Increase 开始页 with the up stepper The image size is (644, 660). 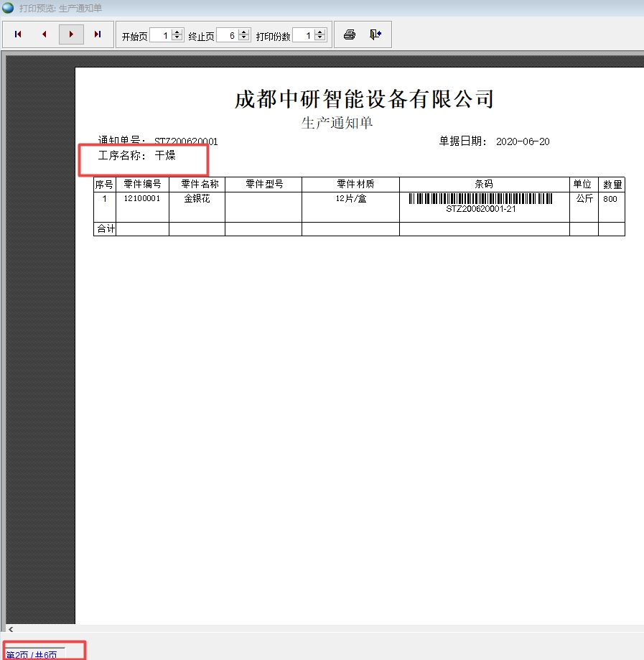pyautogui.click(x=177, y=31)
